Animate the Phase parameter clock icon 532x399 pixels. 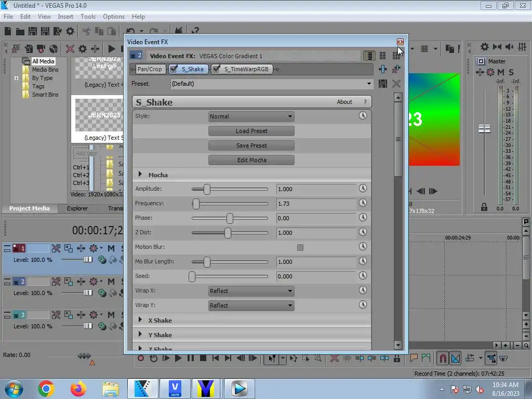(363, 218)
